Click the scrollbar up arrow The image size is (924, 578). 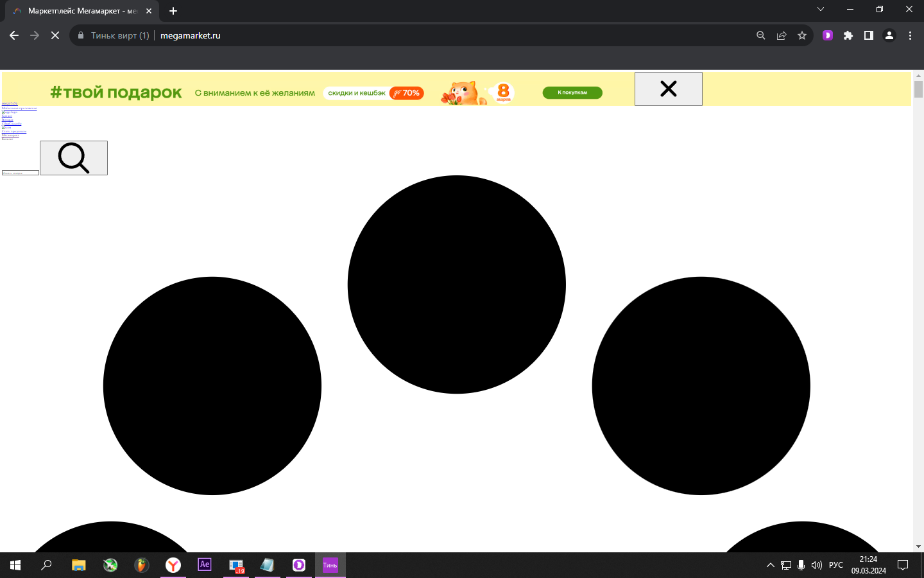[918, 76]
